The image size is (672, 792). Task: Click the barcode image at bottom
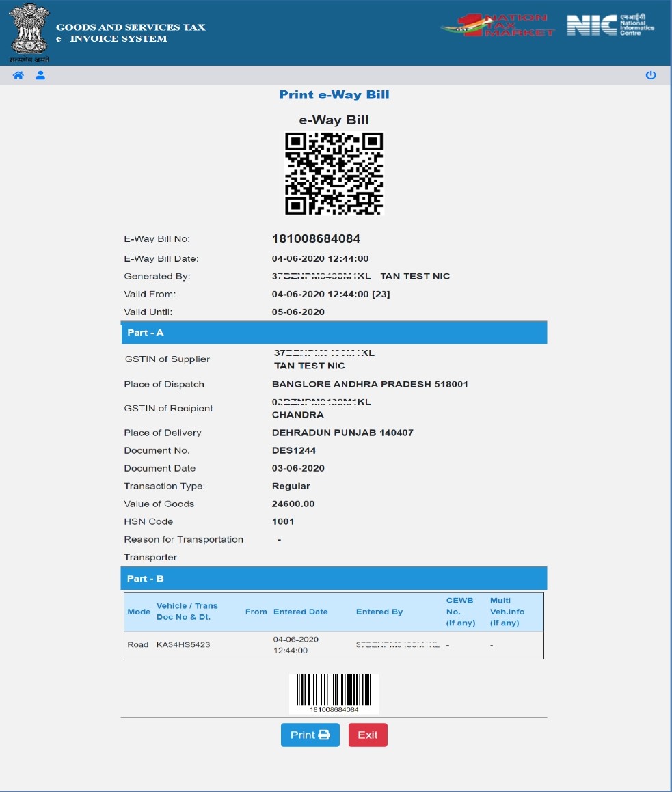tap(334, 694)
